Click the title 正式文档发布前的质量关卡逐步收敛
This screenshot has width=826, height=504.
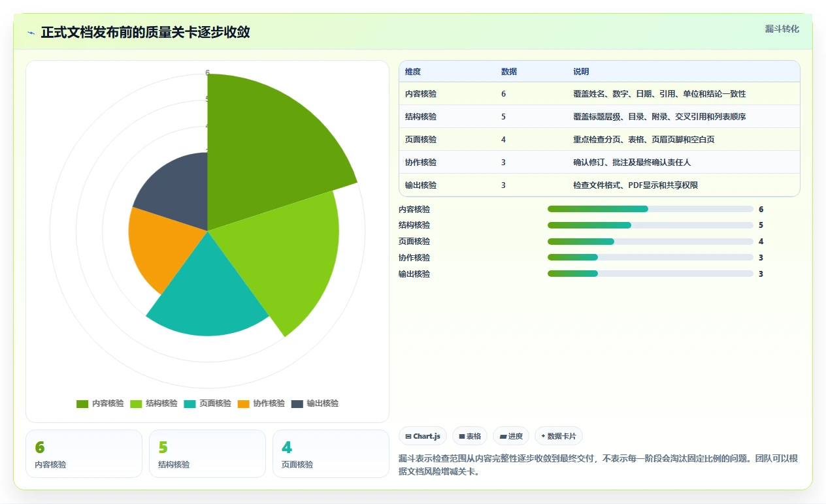click(145, 33)
